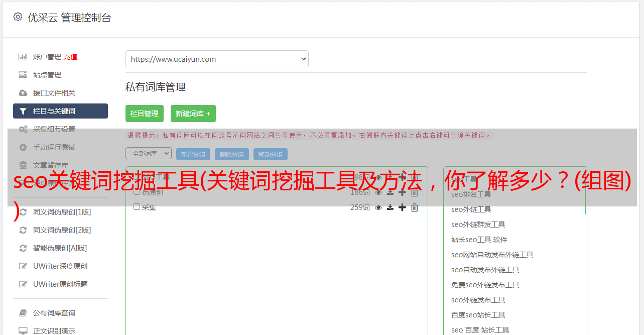Click the green 栏目管理 button

[145, 114]
